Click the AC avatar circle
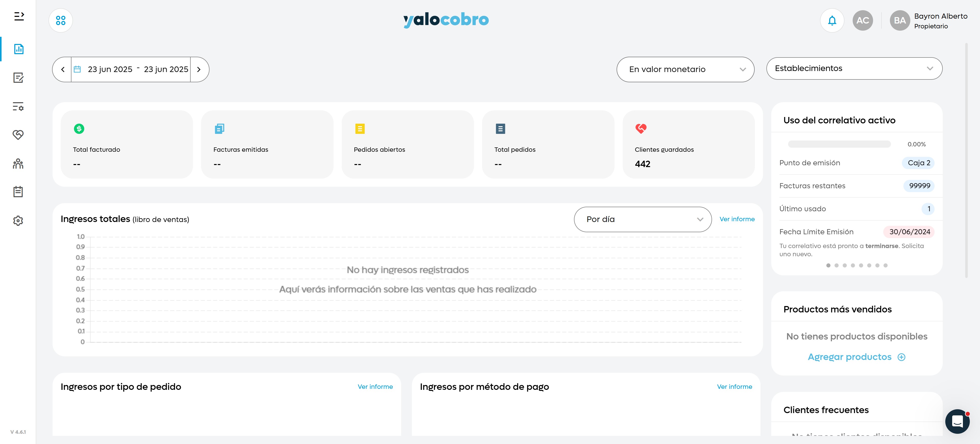 (862, 20)
